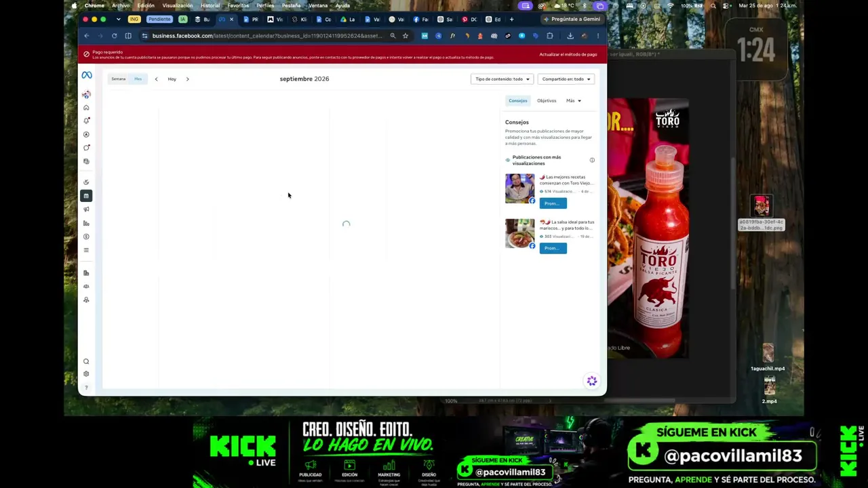The height and width of the screenshot is (488, 868).
Task: Open the Insights bar chart icon
Action: pos(86,223)
